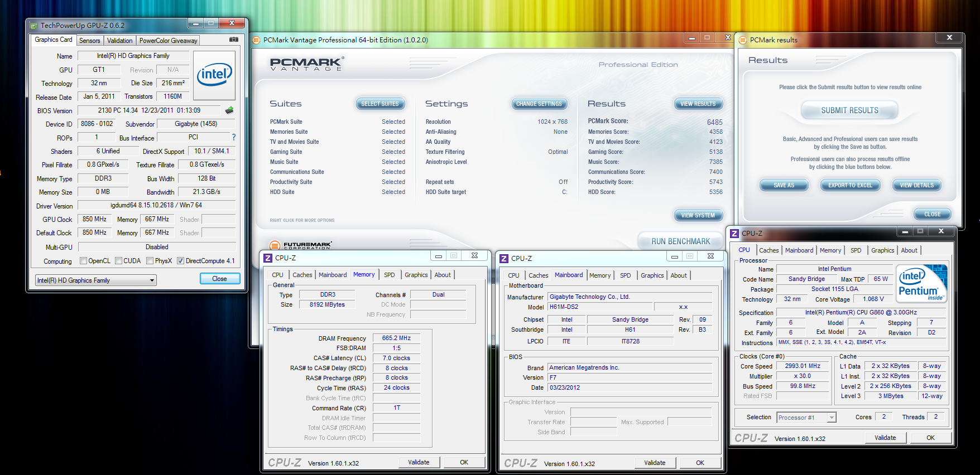Click the DRAM Frequency value field

tap(396, 338)
